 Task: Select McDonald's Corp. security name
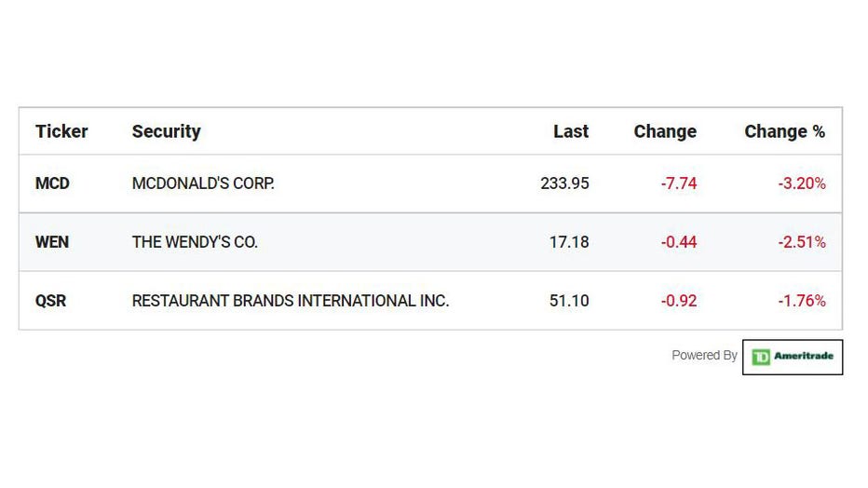[x=203, y=183]
